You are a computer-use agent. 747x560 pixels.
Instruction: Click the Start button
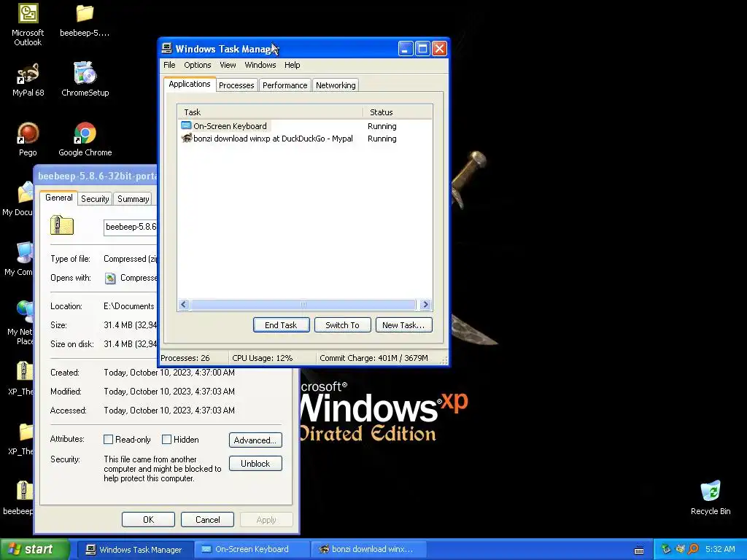click(x=34, y=549)
